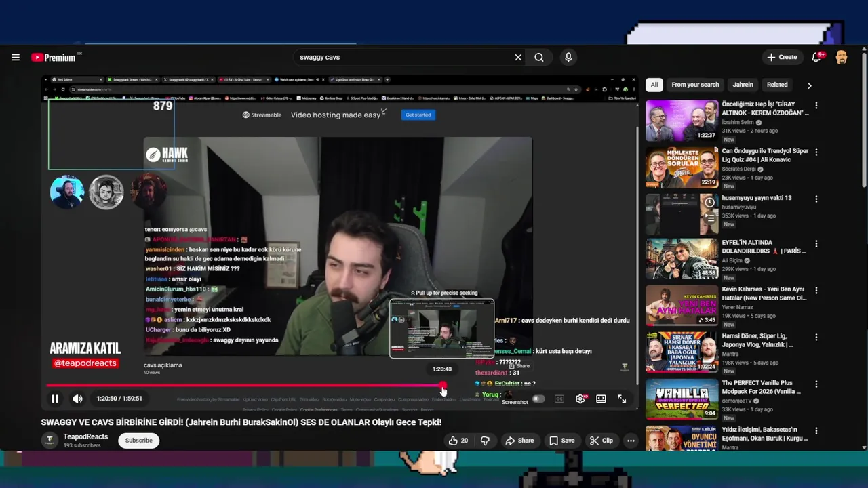Open options for Hamsi Döner video
This screenshot has height=488, width=868.
(x=816, y=337)
